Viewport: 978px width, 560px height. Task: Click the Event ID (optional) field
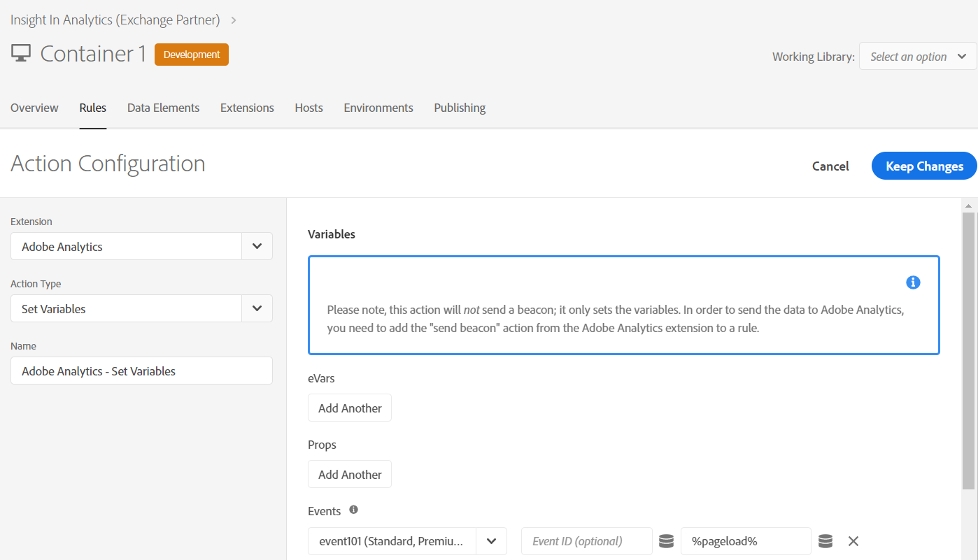click(x=587, y=541)
